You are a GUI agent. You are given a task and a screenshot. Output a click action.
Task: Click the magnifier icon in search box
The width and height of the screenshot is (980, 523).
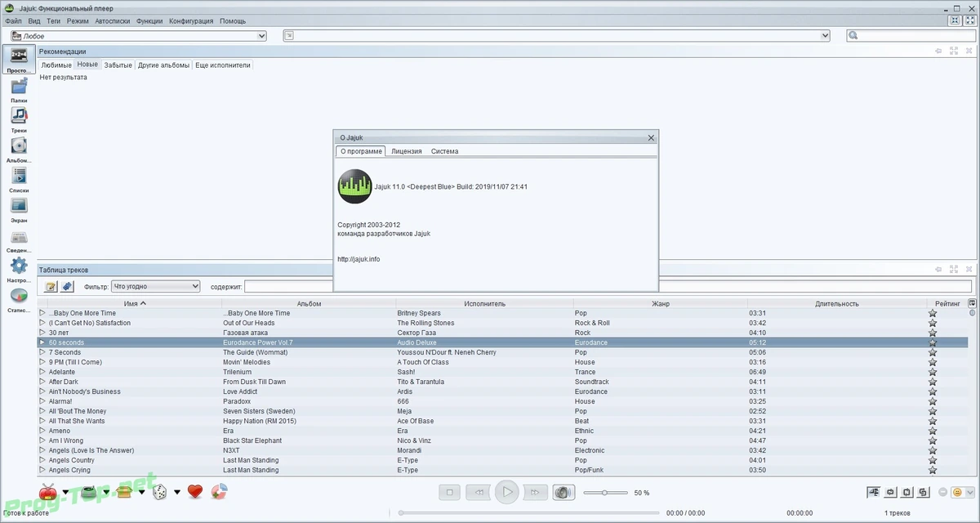(853, 36)
